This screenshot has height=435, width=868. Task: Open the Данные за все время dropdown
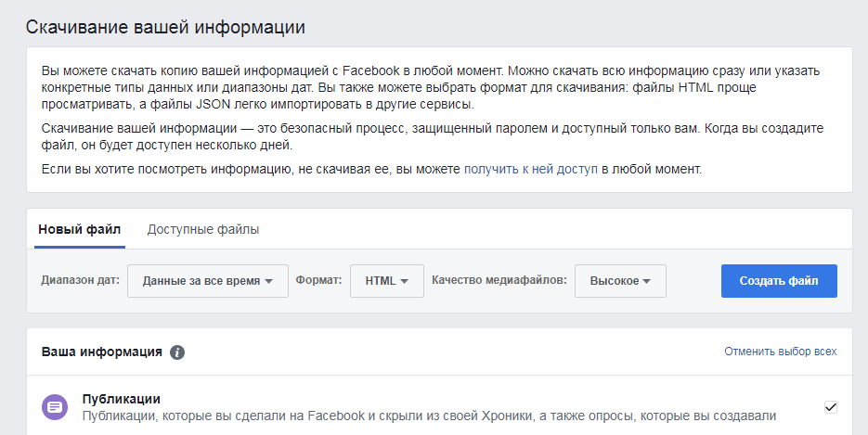(208, 281)
